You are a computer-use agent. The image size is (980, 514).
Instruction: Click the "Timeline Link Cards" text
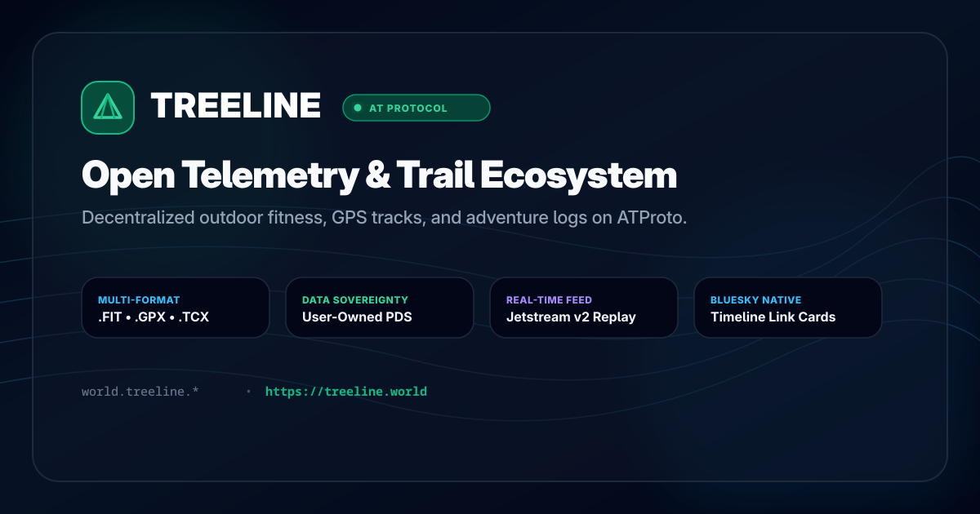pos(773,317)
